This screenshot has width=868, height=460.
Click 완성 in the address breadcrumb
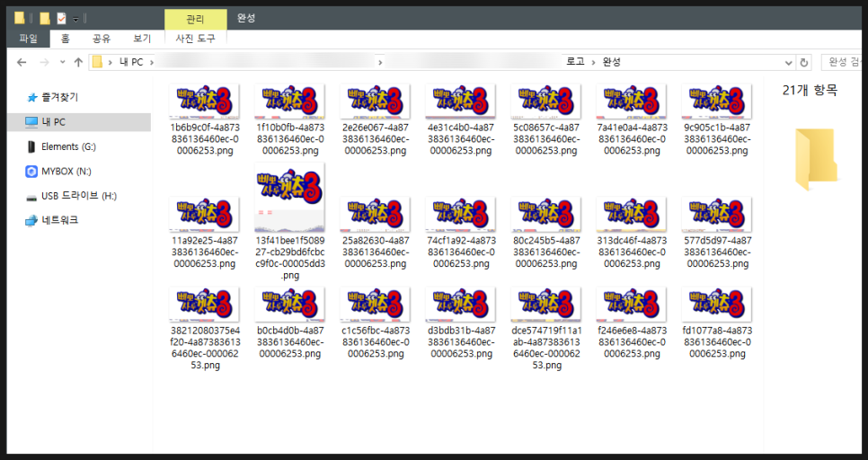point(611,62)
